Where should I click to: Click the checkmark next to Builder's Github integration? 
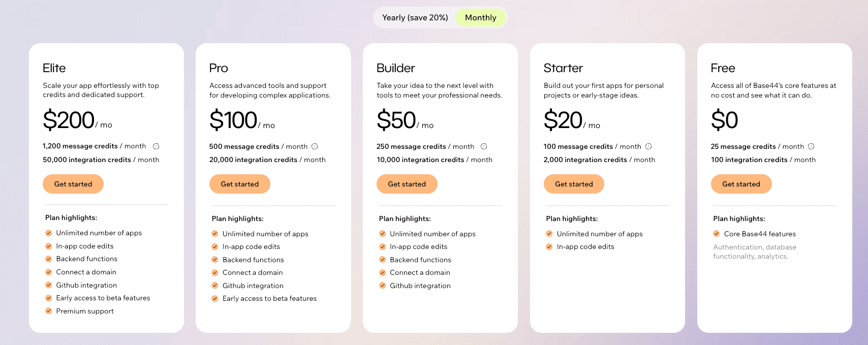tap(382, 286)
